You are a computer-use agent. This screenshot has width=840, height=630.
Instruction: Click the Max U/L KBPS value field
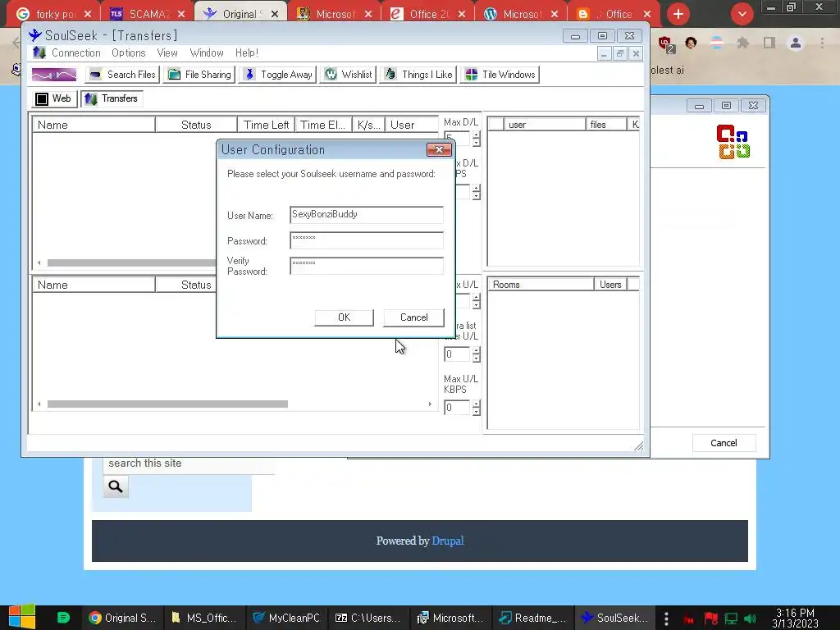pyautogui.click(x=457, y=408)
